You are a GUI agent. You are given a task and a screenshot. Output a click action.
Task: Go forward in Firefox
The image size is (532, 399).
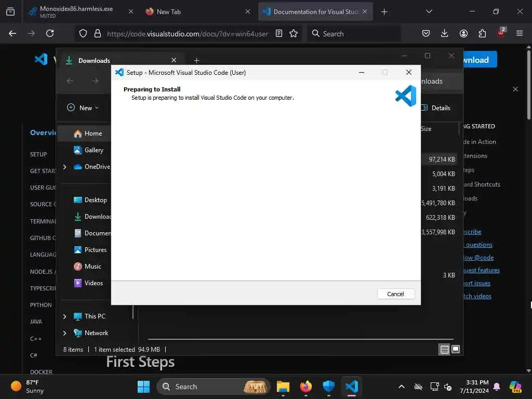click(x=31, y=33)
